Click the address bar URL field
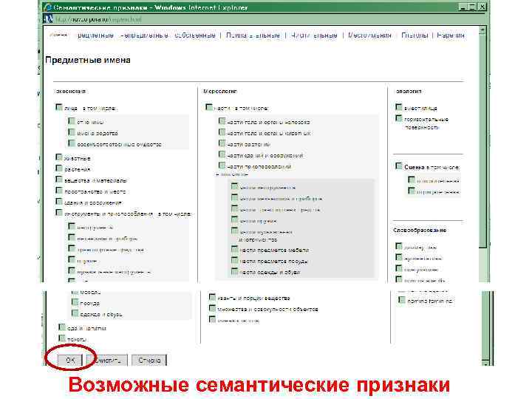The height and width of the screenshot is (399, 532). [x=98, y=20]
